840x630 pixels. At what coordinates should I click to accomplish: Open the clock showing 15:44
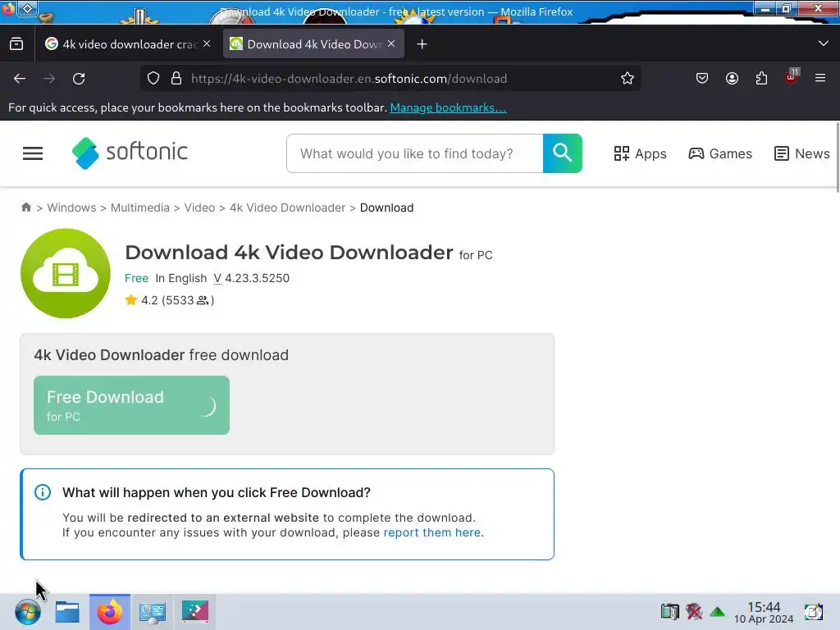coord(764,612)
